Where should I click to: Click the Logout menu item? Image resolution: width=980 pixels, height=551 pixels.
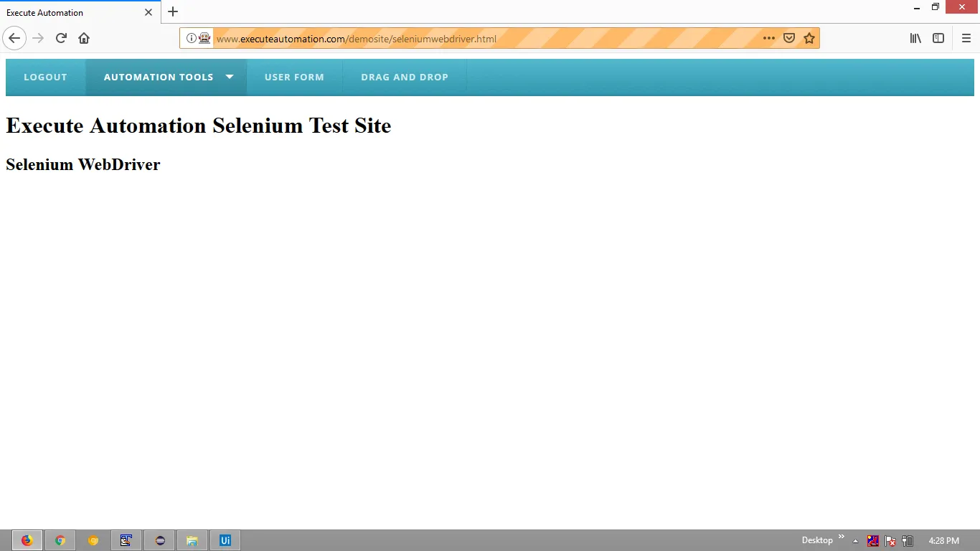tap(45, 77)
